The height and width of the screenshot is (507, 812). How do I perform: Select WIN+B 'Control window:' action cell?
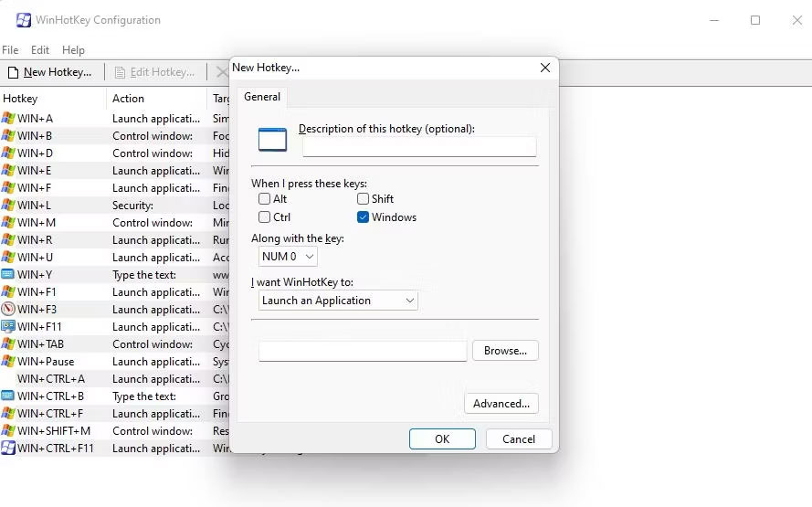click(x=153, y=136)
